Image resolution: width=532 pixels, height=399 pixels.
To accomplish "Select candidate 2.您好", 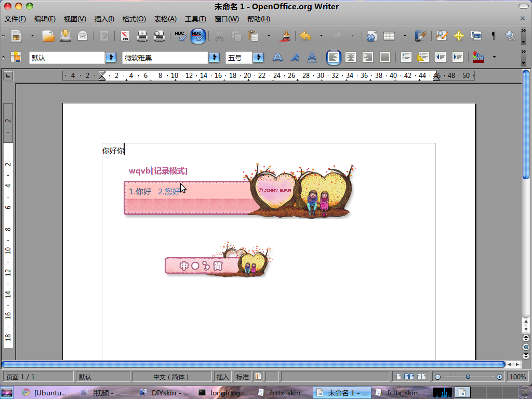I will [169, 192].
